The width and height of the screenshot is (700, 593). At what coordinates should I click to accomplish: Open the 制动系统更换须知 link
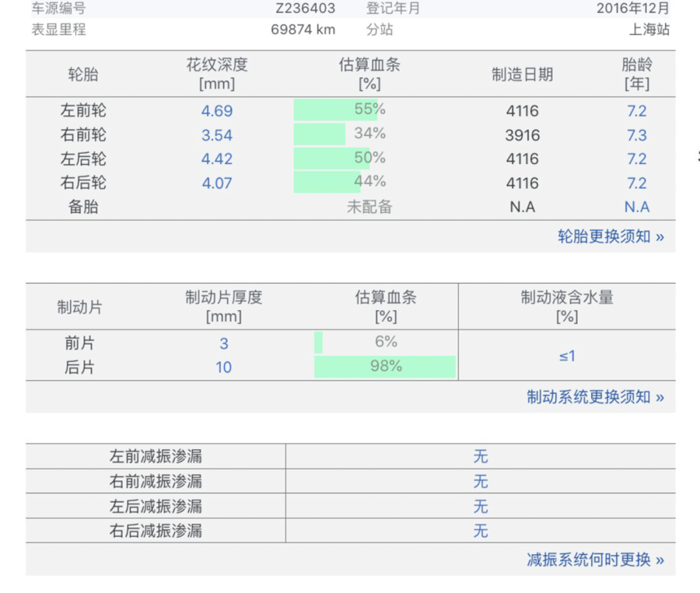[594, 397]
